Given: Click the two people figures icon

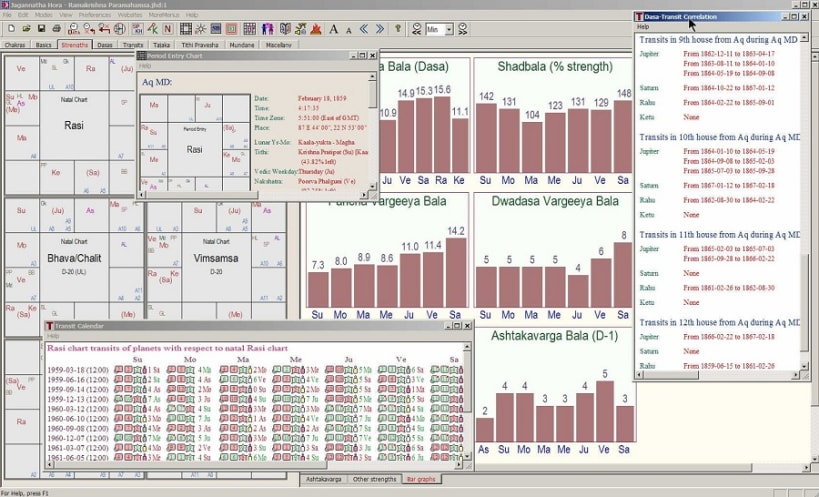Looking at the screenshot, I should (x=267, y=29).
